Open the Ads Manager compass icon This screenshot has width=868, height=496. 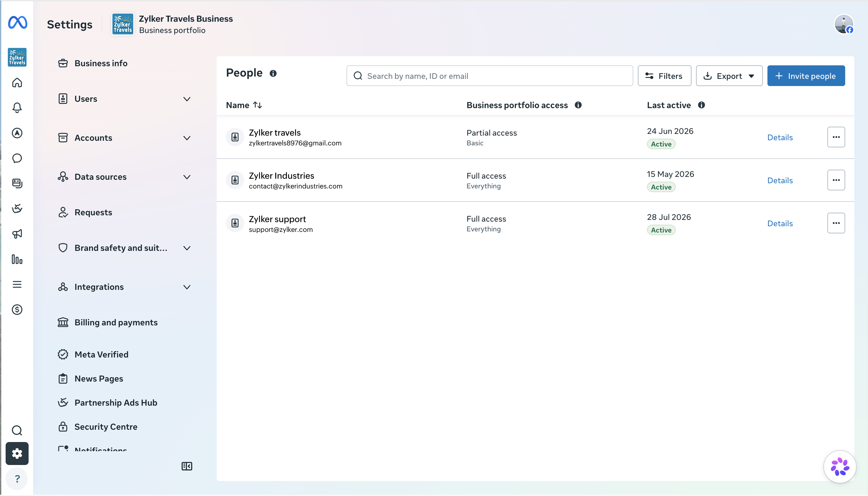point(17,133)
